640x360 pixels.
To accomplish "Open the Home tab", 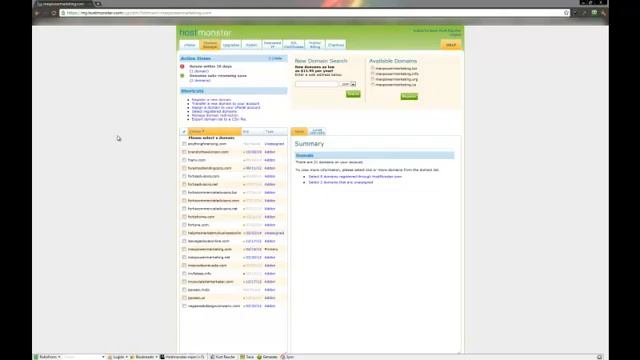I will coord(189,45).
